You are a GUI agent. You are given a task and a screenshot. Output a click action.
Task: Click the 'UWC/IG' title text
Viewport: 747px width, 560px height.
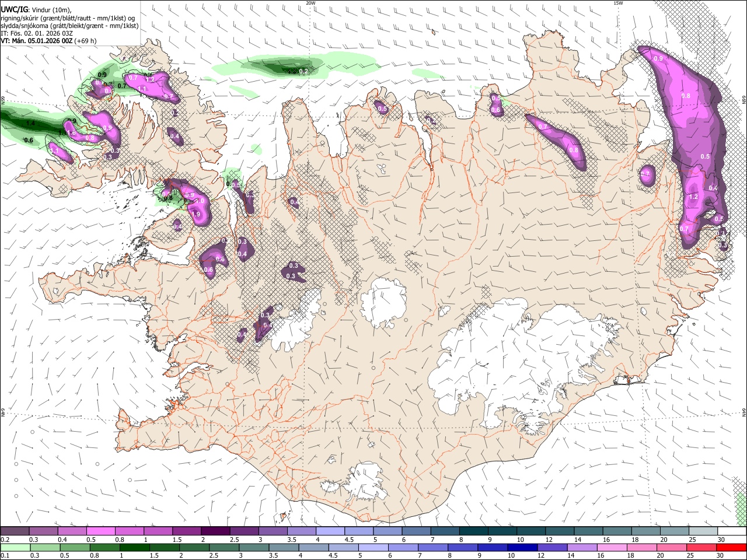tap(14, 9)
